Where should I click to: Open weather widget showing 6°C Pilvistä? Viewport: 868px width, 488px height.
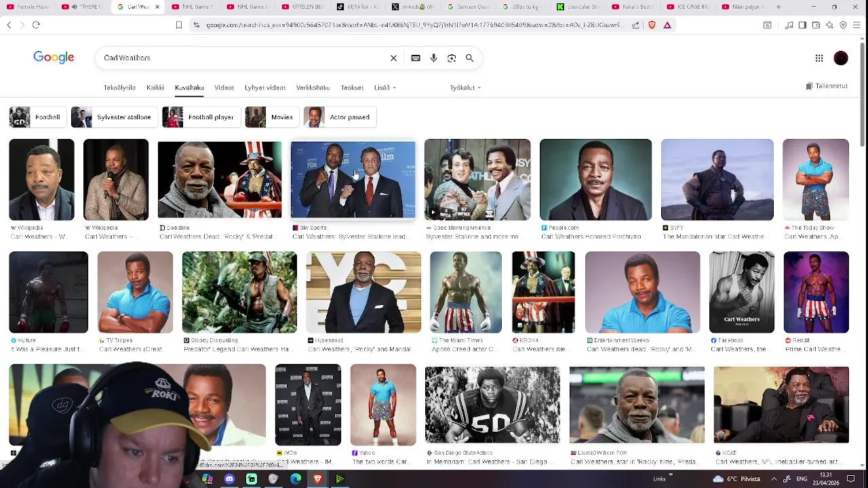(x=736, y=479)
